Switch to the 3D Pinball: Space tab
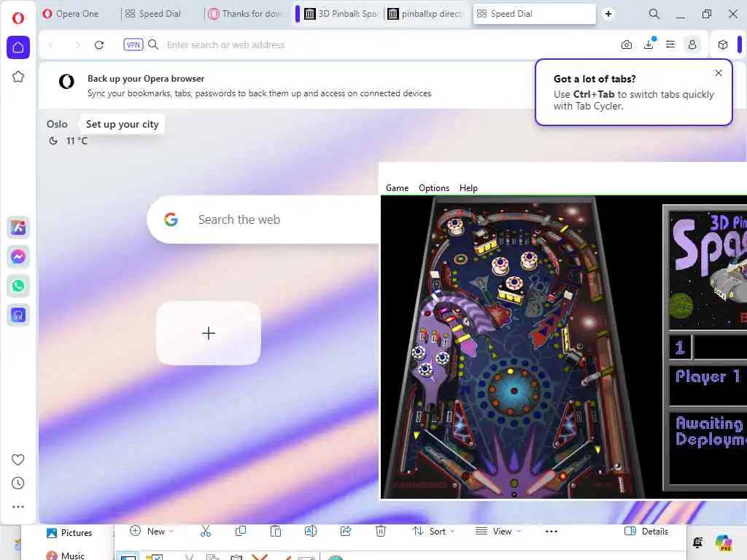 coord(341,14)
